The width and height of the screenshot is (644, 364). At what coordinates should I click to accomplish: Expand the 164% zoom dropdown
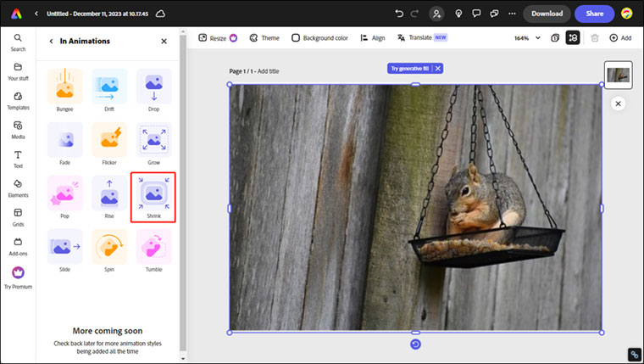click(526, 38)
